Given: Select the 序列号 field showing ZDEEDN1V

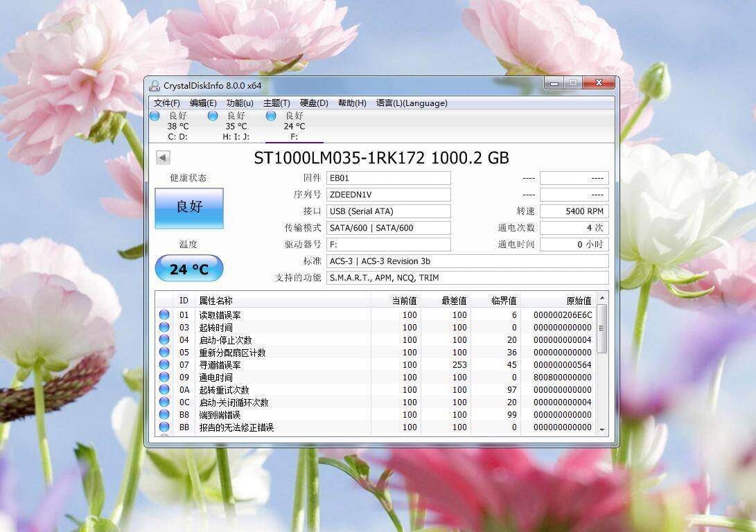Looking at the screenshot, I should tap(388, 195).
